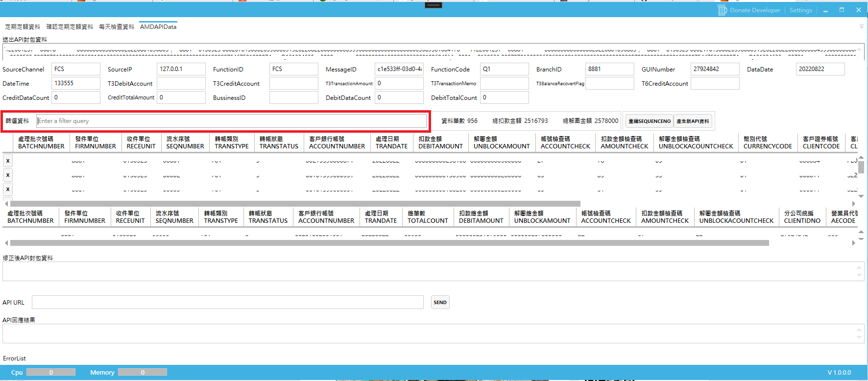Screen dimensions: 868x381
Task: Click the lower grid's horizontal scrollbar thumb
Action: click(389, 243)
